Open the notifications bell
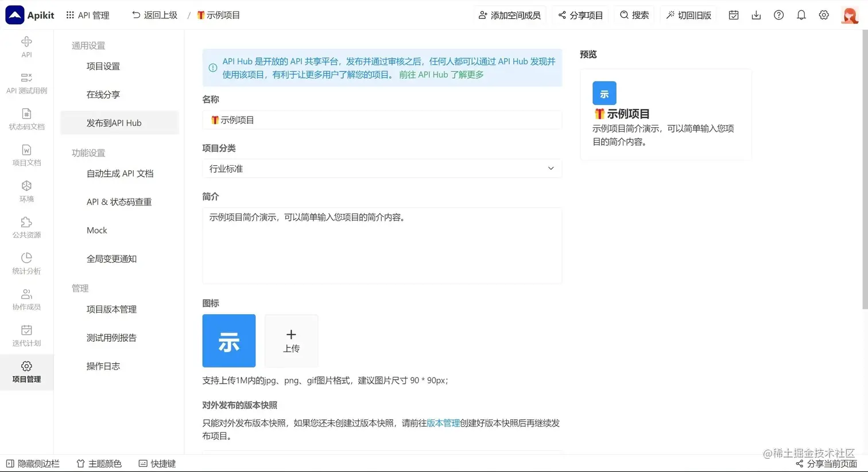 point(801,15)
